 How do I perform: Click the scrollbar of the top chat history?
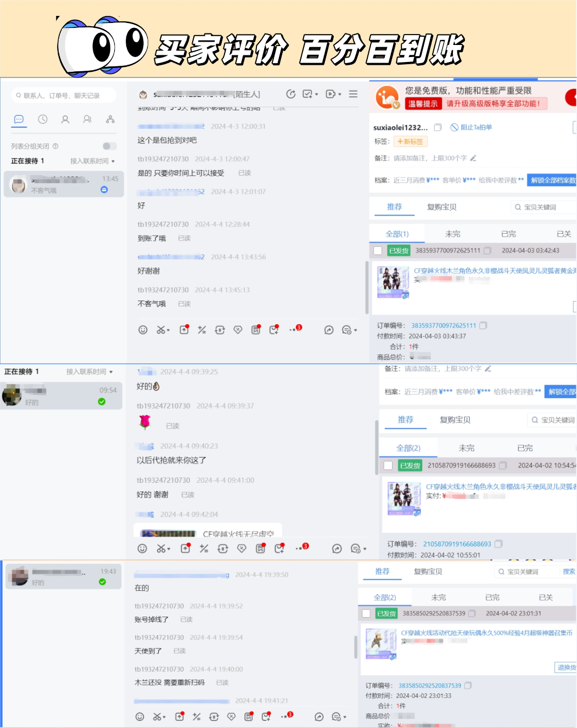(367, 287)
